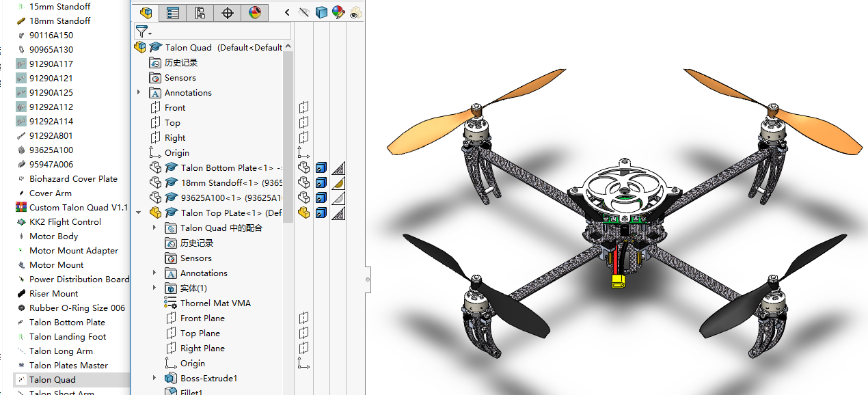
Task: Collapse the Talon Top PLate<1> component
Action: 139,213
